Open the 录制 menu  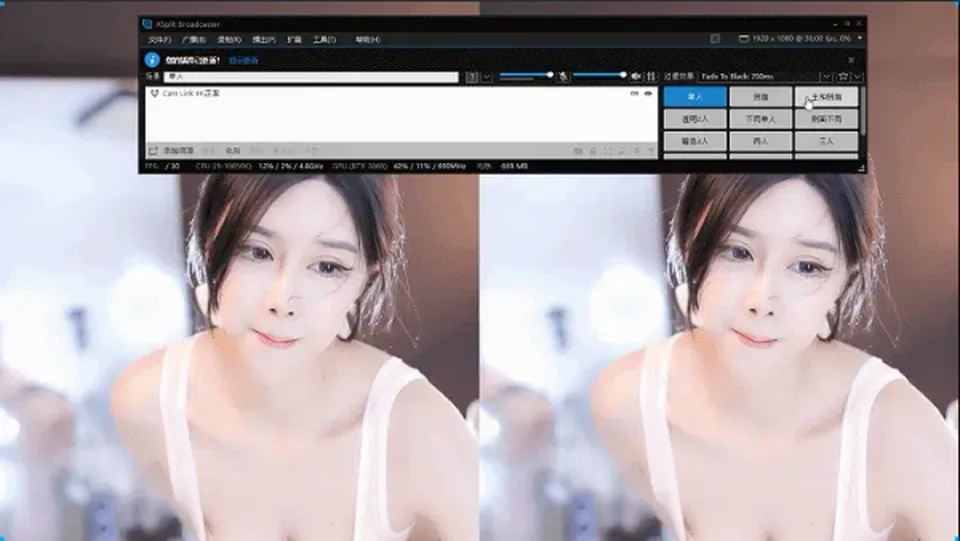229,39
